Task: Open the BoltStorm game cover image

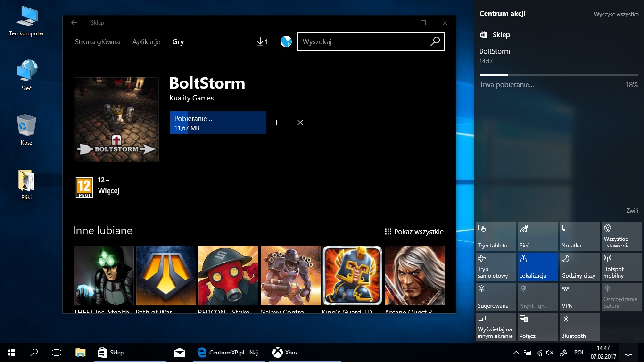Action: tap(116, 119)
